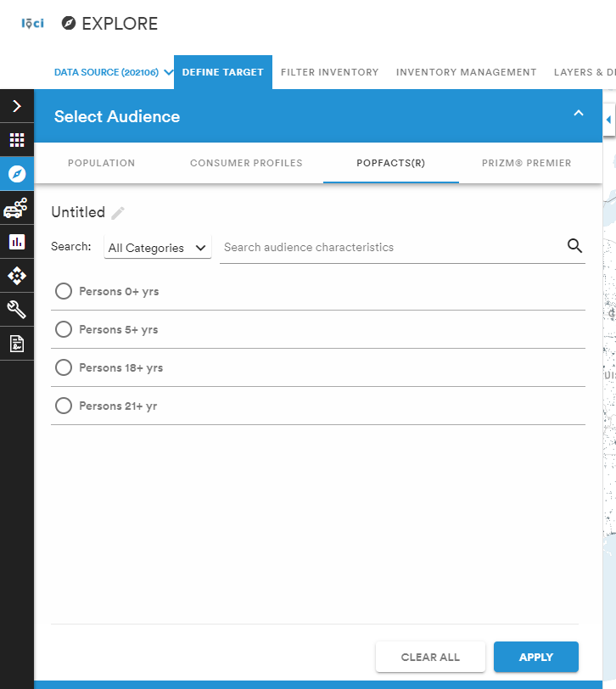
Task: Expand the Data Source (202106) dropdown
Action: [113, 72]
